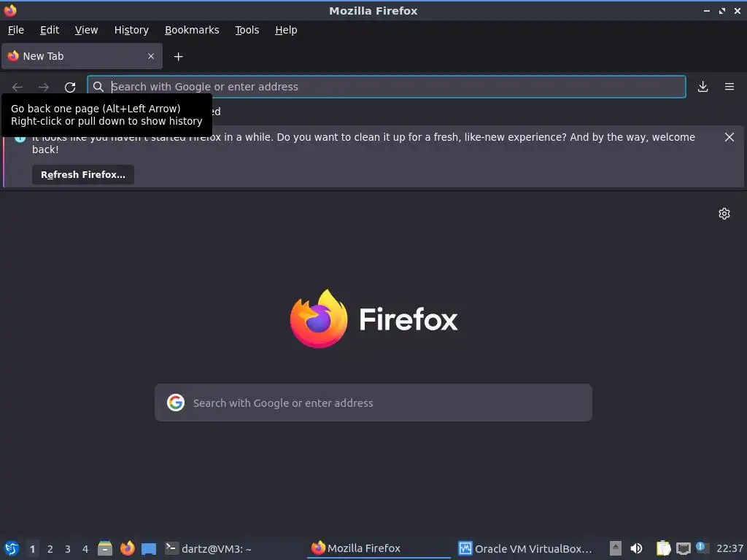Open clipboard manager tray icon
This screenshot has width=747, height=560.
(663, 548)
